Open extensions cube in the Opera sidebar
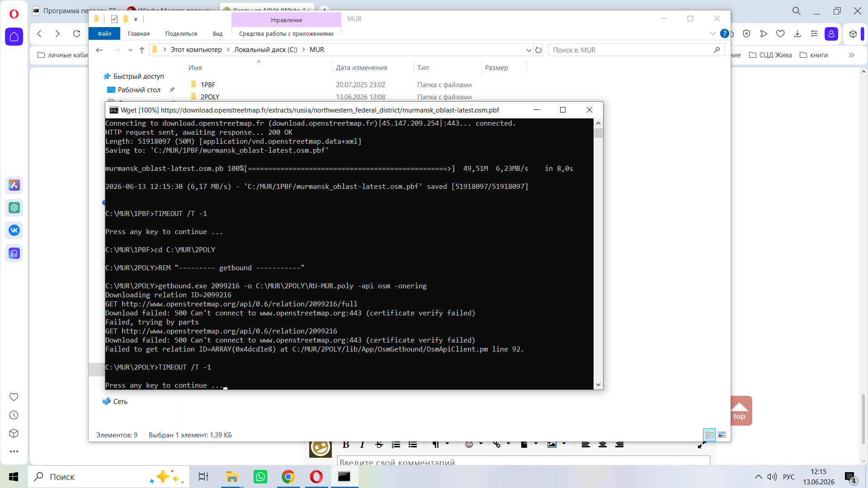 point(14,433)
